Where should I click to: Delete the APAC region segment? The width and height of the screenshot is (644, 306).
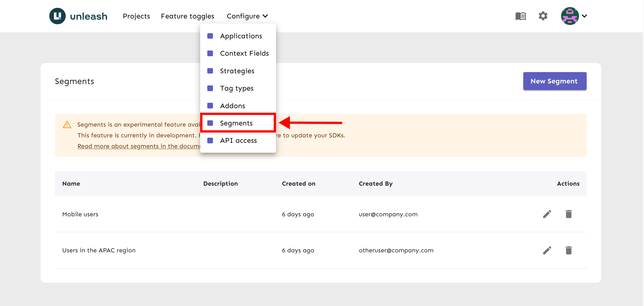tap(568, 250)
